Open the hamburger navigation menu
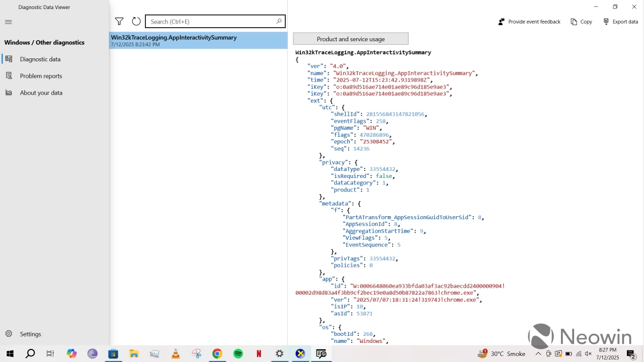The height and width of the screenshot is (362, 644). pyautogui.click(x=8, y=22)
